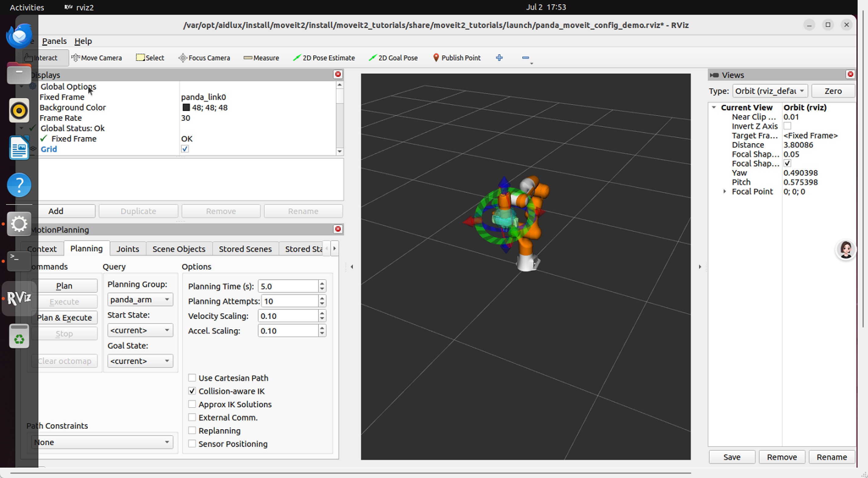Activate the Focus Camera tool
Image resolution: width=868 pixels, height=478 pixels.
click(204, 58)
